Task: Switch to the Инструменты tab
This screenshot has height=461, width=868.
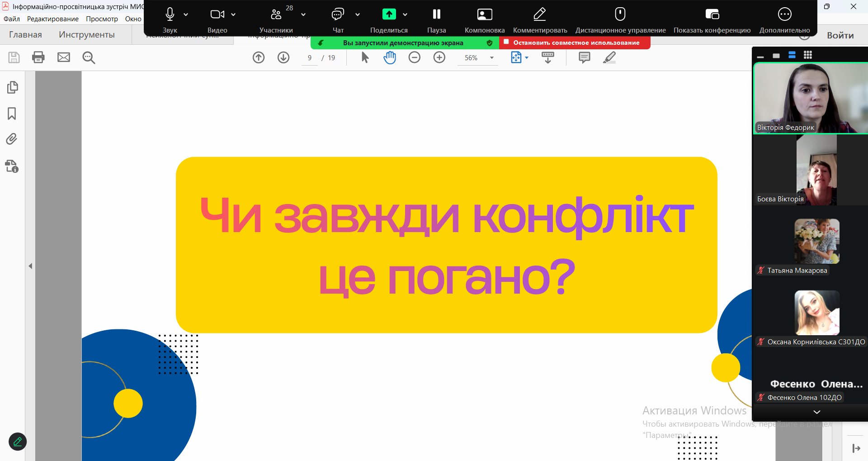Action: [87, 35]
